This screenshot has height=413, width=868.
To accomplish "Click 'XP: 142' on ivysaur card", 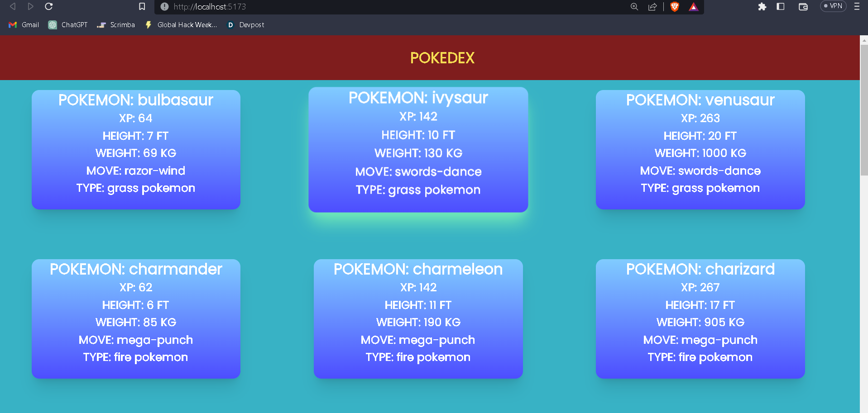I will pyautogui.click(x=418, y=116).
